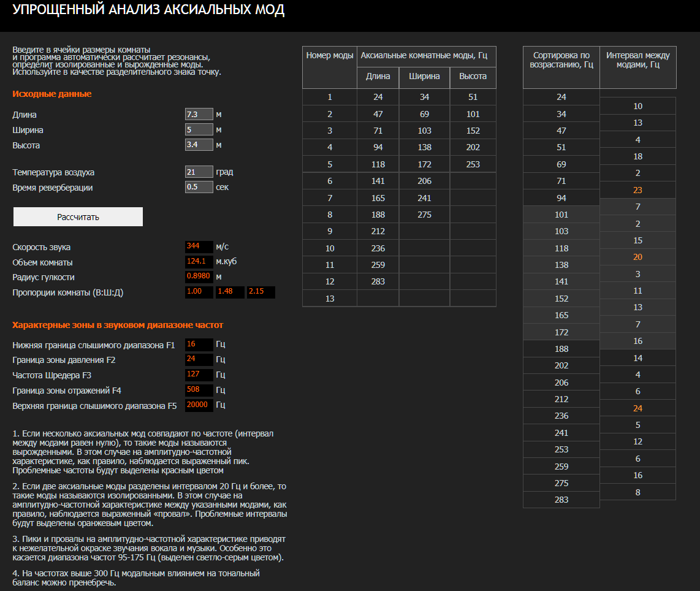The width and height of the screenshot is (700, 591).
Task: Click the F1 lower limit value 16
Action: tap(199, 344)
